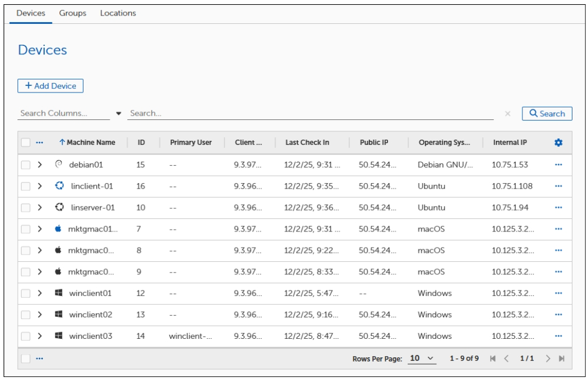The image size is (588, 380).
Task: Go to the next page arrow
Action: tap(549, 358)
